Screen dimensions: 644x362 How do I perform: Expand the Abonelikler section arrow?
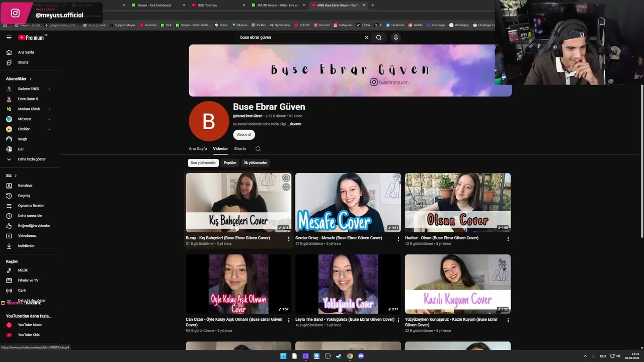[x=30, y=79]
